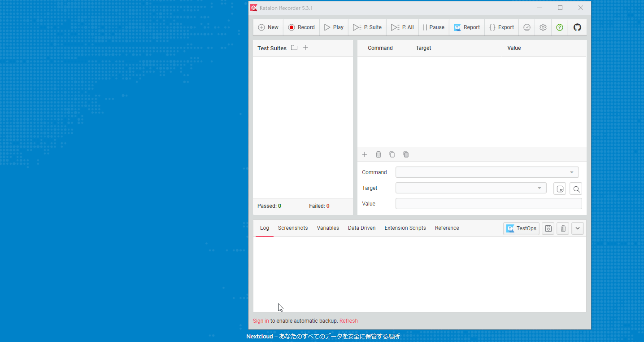644x342 pixels.
Task: Start recording with the Record button
Action: 301,27
